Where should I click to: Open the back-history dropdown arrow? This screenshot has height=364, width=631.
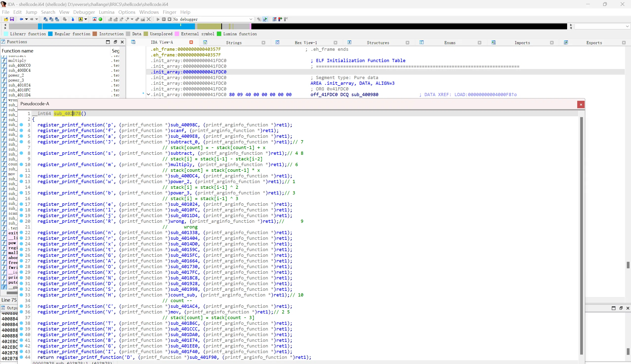point(26,19)
